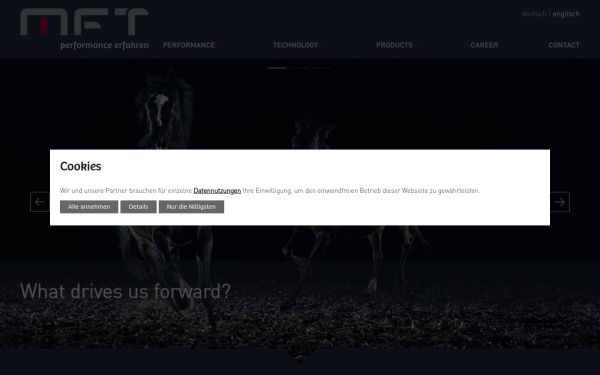600x375 pixels.
Task: Go to next slide with right arrow
Action: pos(560,202)
